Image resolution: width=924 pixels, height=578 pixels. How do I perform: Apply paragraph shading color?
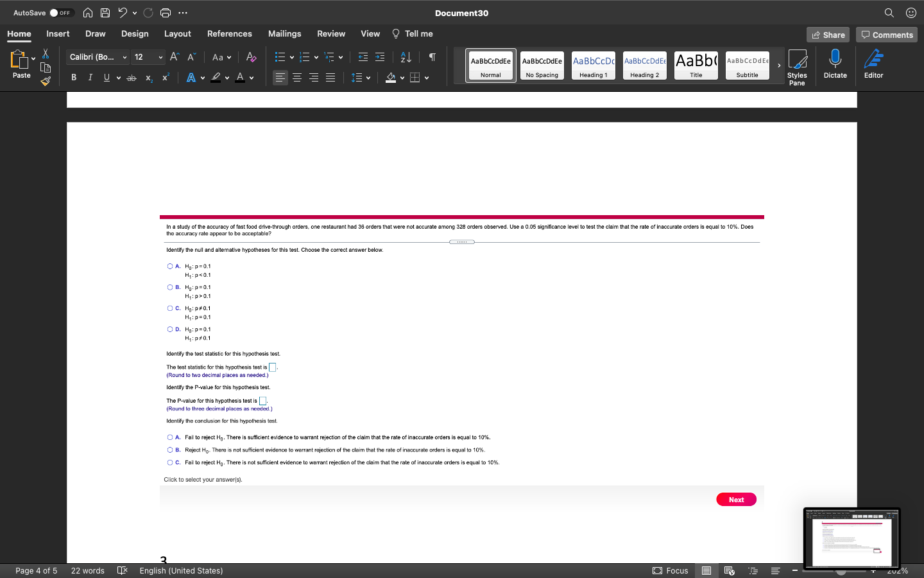coord(391,78)
